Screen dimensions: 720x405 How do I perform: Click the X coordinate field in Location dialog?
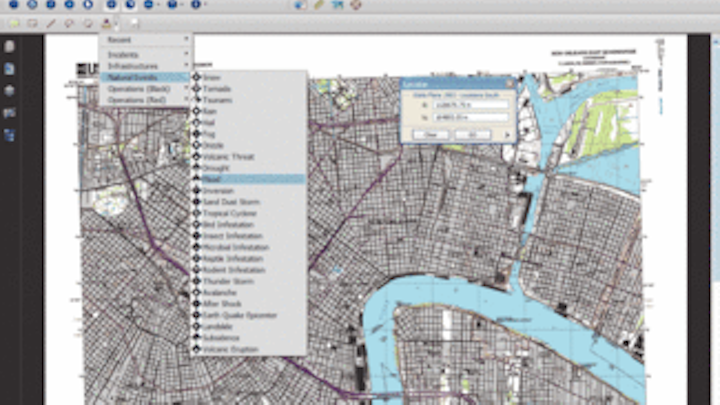471,105
